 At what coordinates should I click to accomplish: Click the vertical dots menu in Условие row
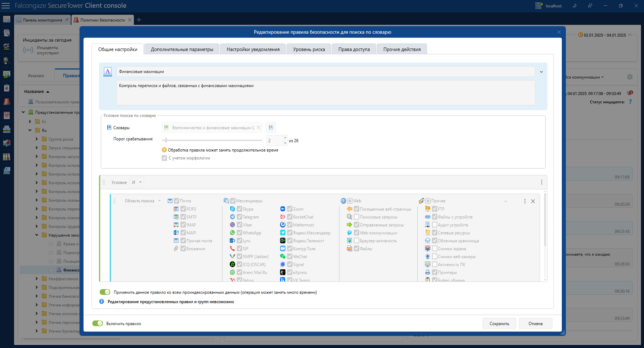tap(541, 182)
